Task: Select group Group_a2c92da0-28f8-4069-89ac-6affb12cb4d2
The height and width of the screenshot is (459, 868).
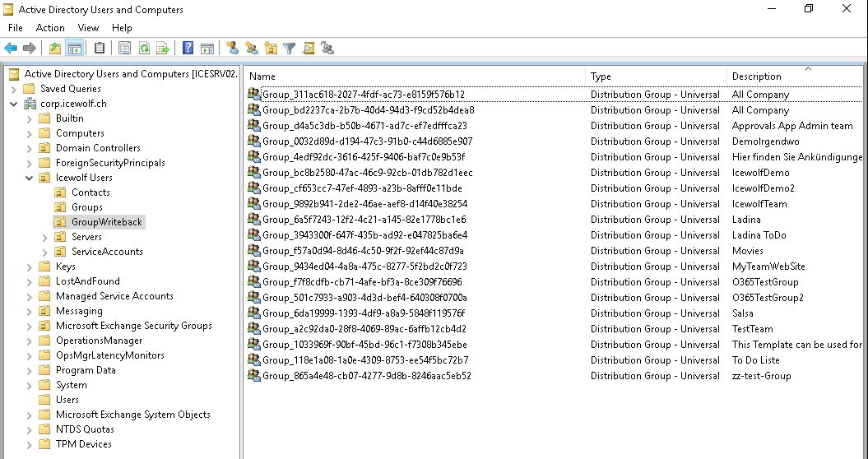Action: coord(364,329)
